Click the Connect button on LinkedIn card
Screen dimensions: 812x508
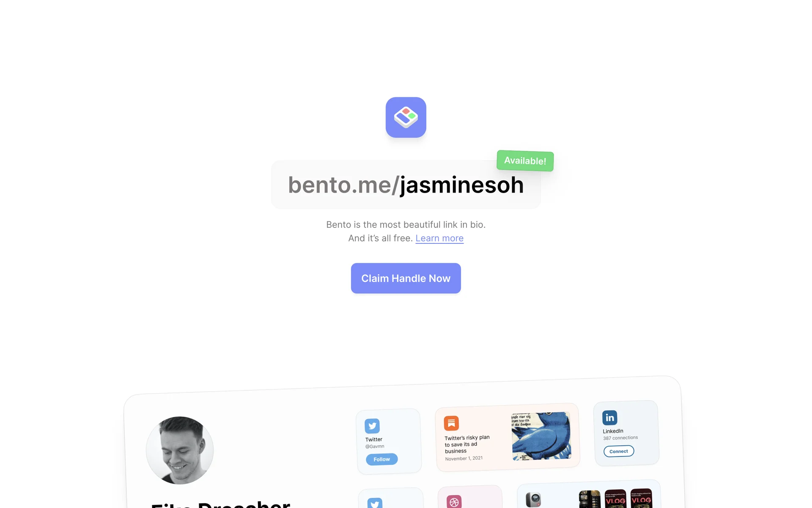pos(619,451)
